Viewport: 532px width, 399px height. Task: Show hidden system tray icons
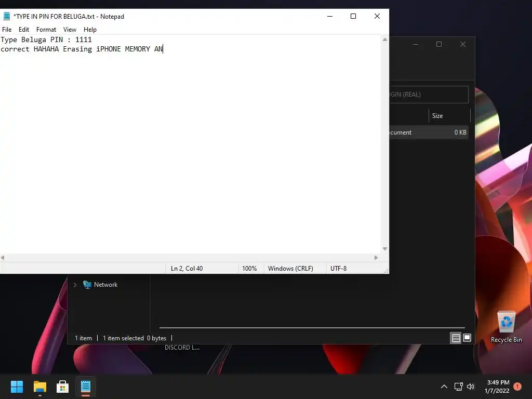pos(444,387)
